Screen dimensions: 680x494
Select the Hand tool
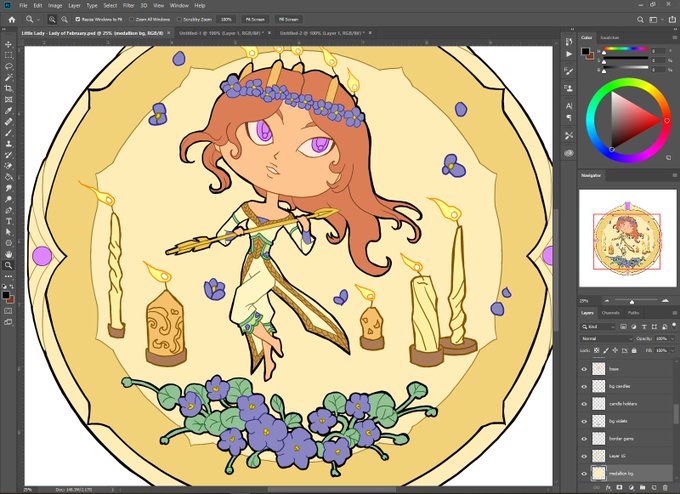click(8, 254)
